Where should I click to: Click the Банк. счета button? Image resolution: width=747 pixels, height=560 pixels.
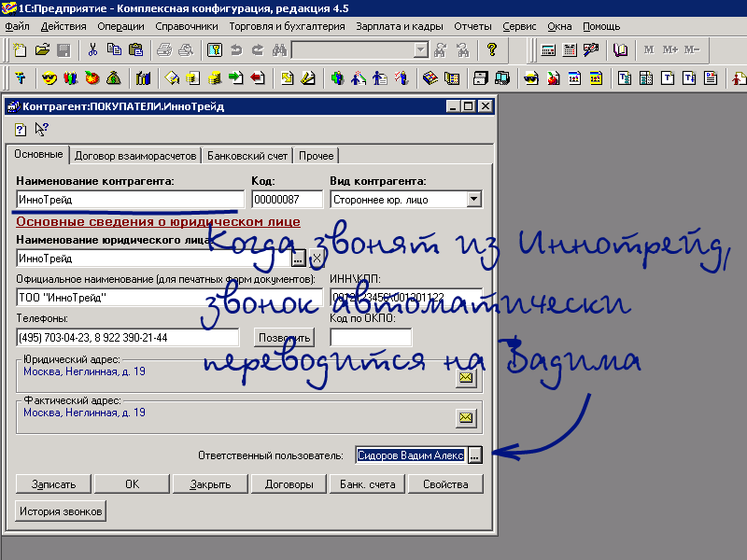(367, 484)
